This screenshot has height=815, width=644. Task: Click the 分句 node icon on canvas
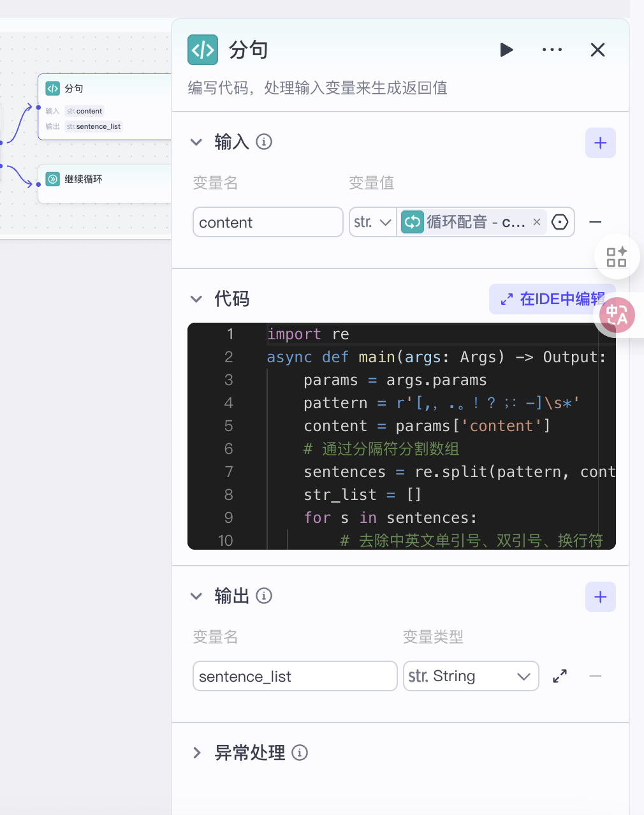tap(53, 89)
